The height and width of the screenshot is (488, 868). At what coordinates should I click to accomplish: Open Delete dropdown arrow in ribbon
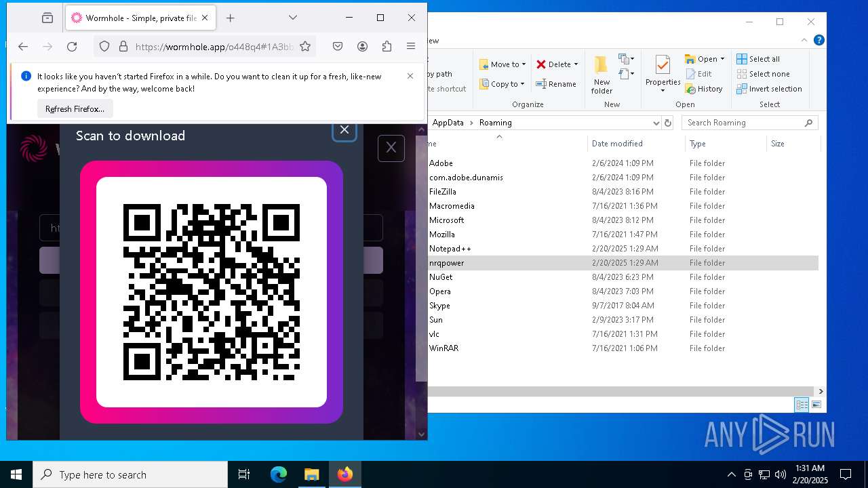(x=576, y=64)
